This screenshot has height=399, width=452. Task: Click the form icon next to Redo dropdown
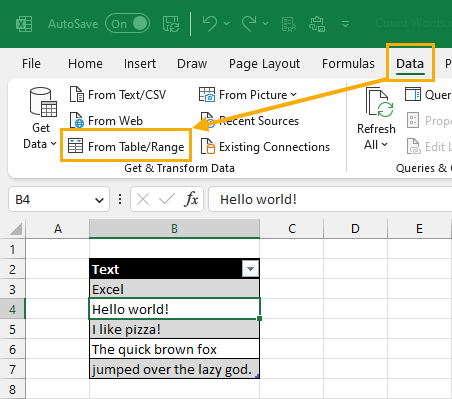(289, 24)
